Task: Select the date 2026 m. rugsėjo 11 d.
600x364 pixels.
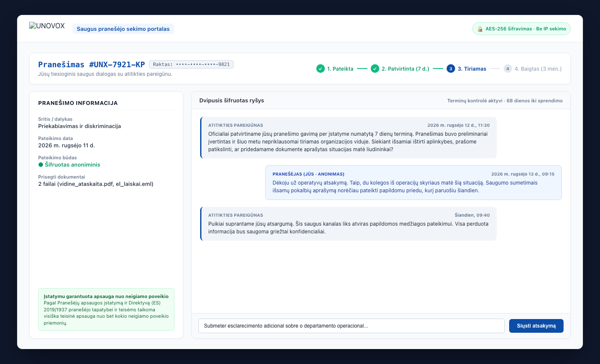Action: [x=66, y=146]
